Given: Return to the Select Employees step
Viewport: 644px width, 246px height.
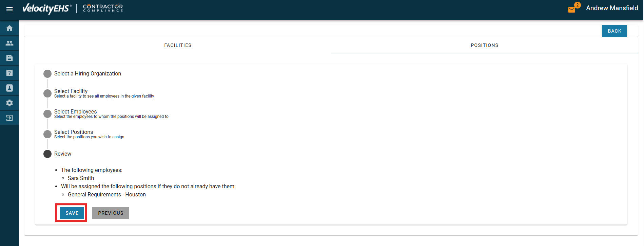Looking at the screenshot, I should 75,112.
